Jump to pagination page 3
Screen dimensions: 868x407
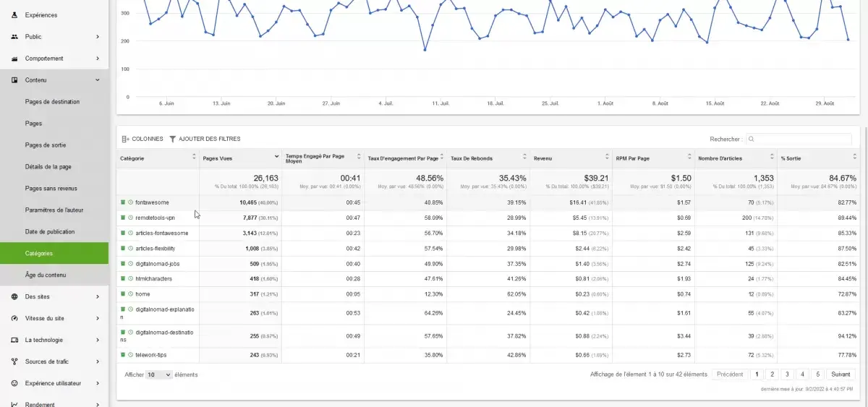[787, 374]
